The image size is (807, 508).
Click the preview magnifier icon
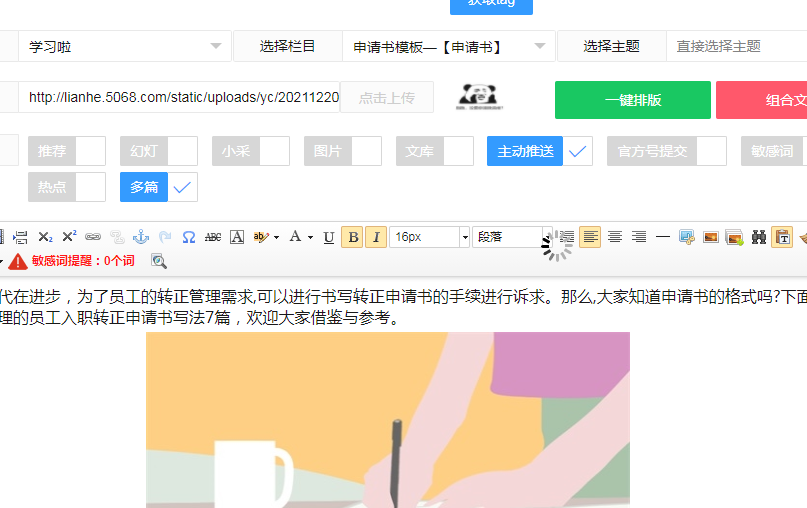pos(159,261)
